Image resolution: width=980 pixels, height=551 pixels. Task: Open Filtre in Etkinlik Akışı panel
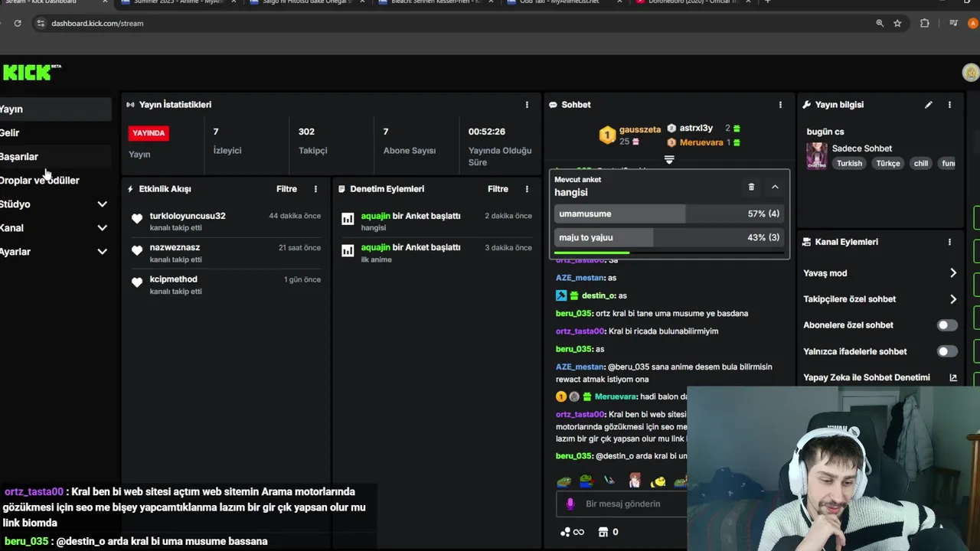(286, 189)
